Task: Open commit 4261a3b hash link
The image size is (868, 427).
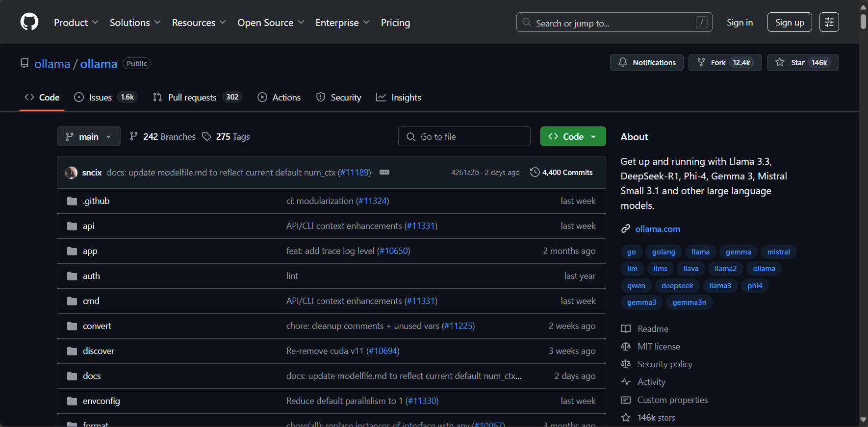Action: [465, 173]
